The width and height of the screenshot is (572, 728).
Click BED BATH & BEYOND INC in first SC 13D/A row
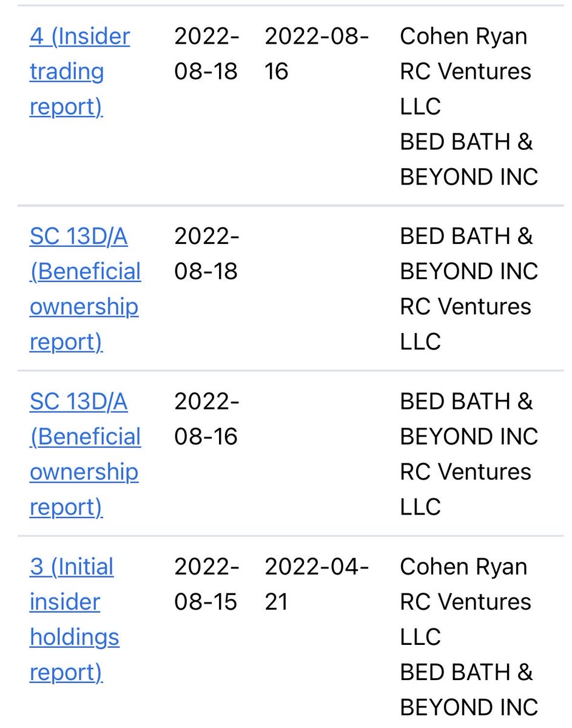[x=469, y=254]
